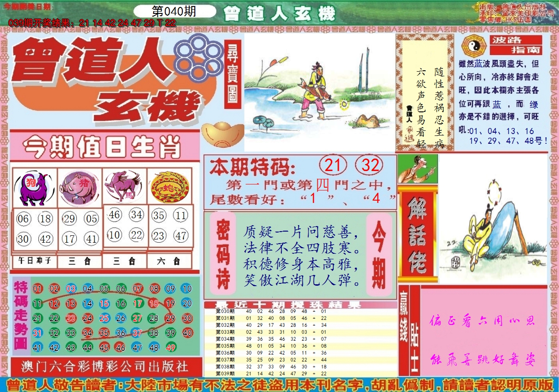Click the 039期开奖结果 line at the top
The image size is (559, 392).
(x=93, y=23)
